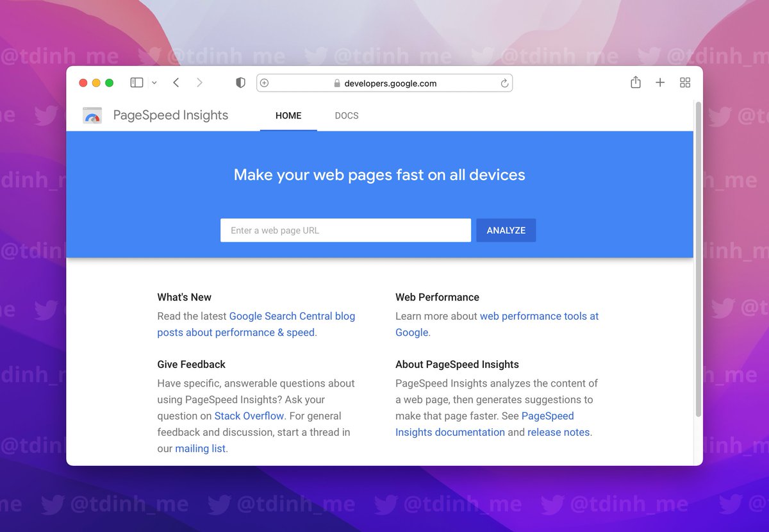
Task: Go forward with the forward arrow
Action: pos(199,83)
